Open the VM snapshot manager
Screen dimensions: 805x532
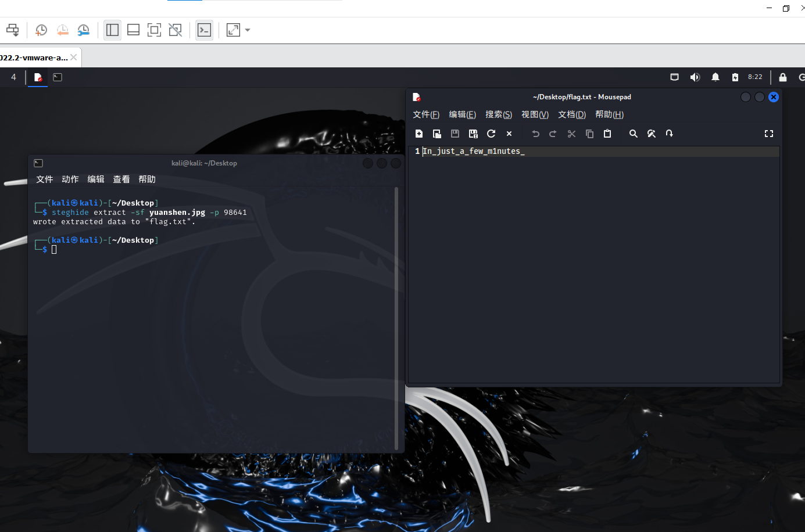pyautogui.click(x=84, y=30)
